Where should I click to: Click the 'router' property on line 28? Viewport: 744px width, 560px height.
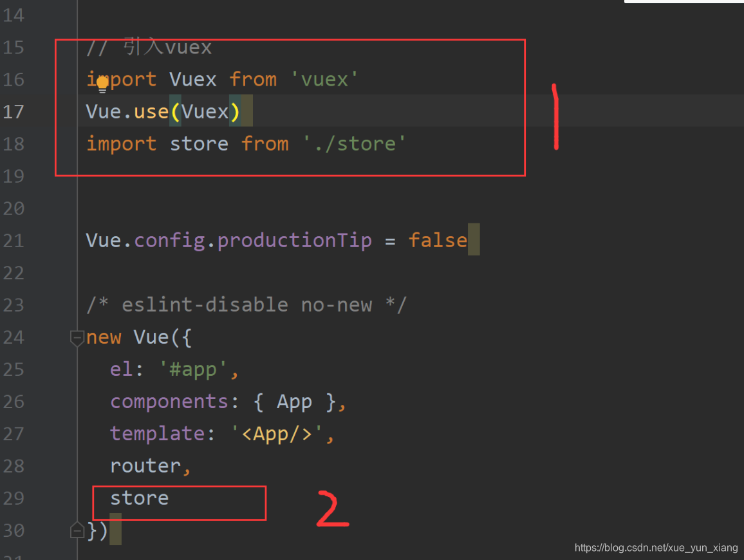point(145,467)
